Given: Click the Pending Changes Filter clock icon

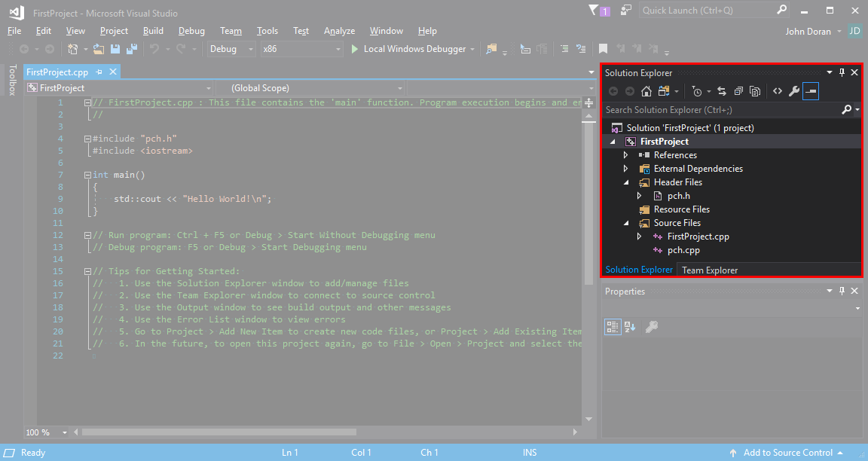Looking at the screenshot, I should tap(697, 91).
